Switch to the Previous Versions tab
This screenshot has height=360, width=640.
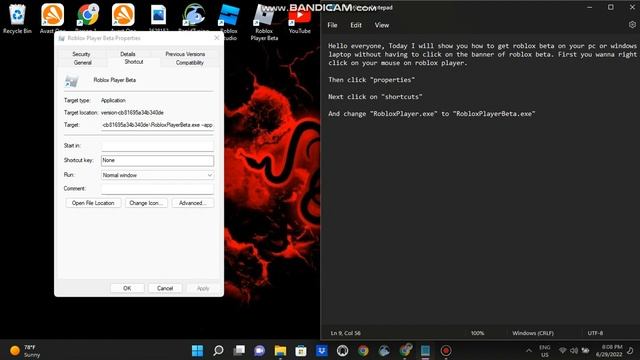185,54
